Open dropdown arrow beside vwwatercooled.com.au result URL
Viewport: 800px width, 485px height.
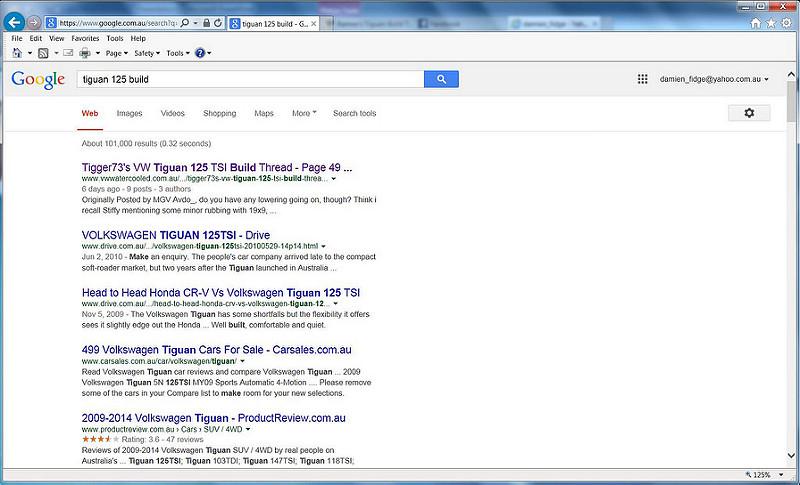[334, 178]
